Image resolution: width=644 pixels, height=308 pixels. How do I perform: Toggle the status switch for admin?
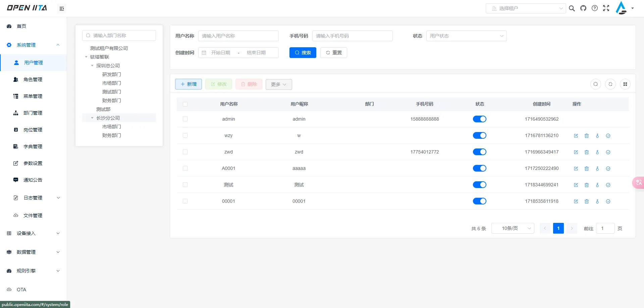click(x=480, y=119)
